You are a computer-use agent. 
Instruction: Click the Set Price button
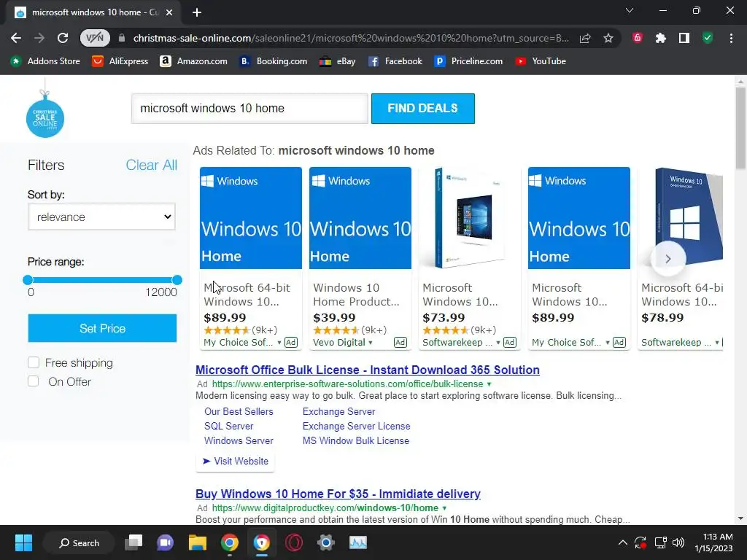pyautogui.click(x=102, y=328)
